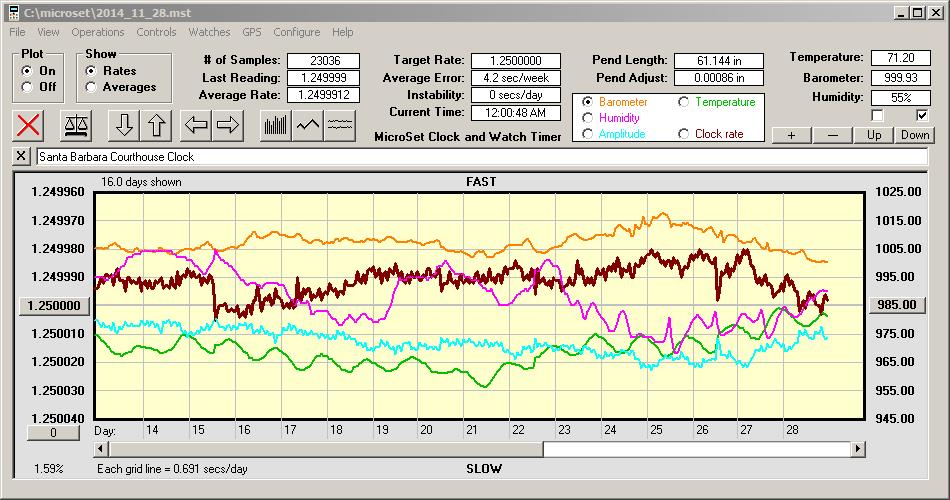The height and width of the screenshot is (500, 950).
Task: Click the 1025.00 right axis label
Action: tap(898, 192)
